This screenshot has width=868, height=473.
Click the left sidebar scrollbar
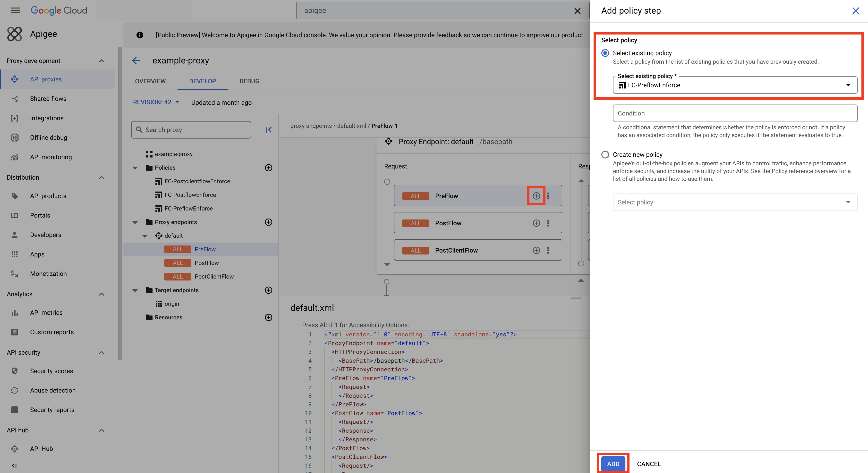pyautogui.click(x=120, y=202)
